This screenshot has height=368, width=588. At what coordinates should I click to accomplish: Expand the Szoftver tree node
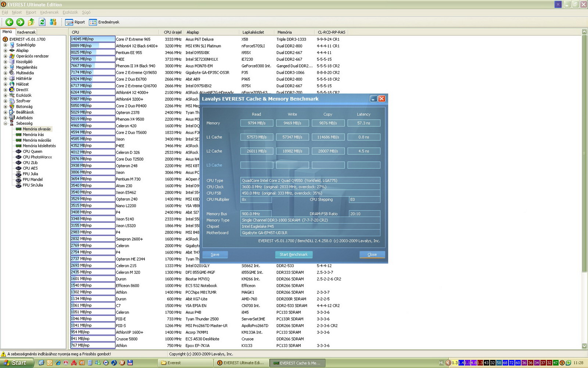pos(6,101)
